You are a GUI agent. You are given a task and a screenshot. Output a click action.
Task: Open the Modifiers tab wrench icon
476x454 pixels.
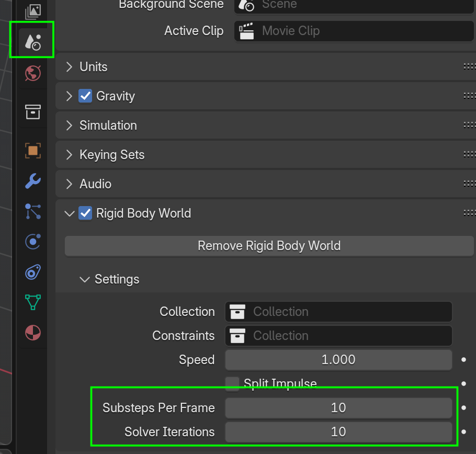pyautogui.click(x=33, y=181)
